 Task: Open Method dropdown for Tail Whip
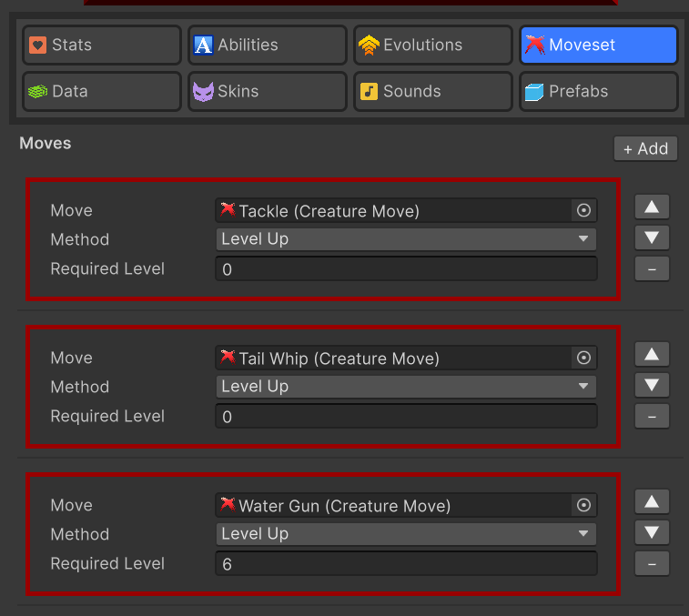click(406, 387)
